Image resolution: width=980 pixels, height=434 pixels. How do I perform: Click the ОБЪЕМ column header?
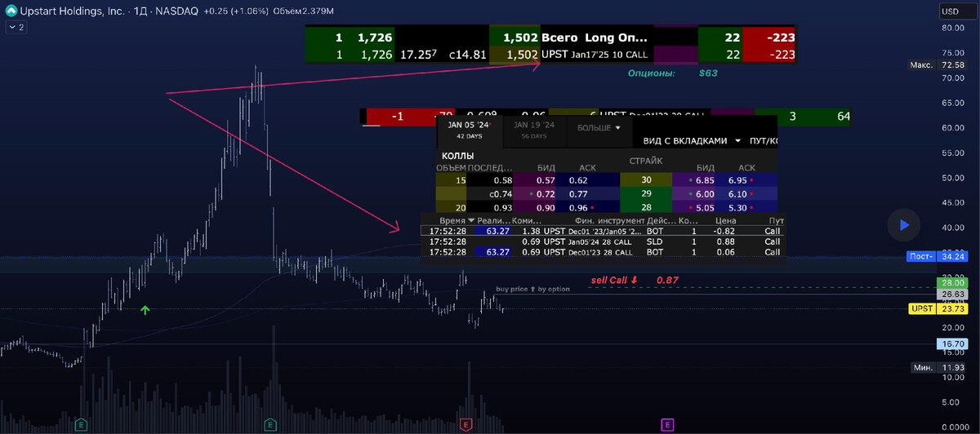point(451,167)
